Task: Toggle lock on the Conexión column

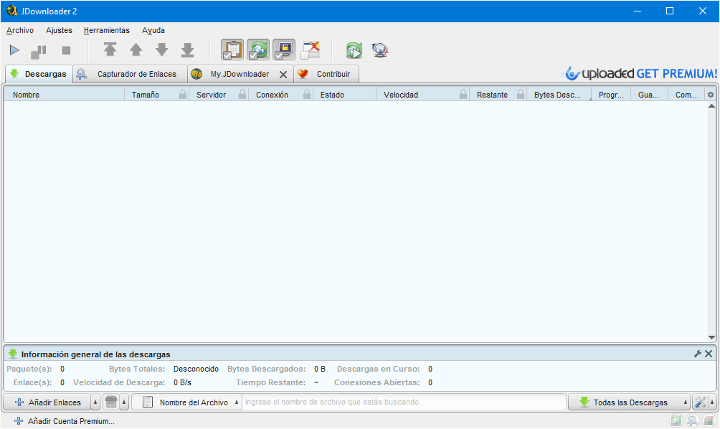Action: tap(307, 94)
